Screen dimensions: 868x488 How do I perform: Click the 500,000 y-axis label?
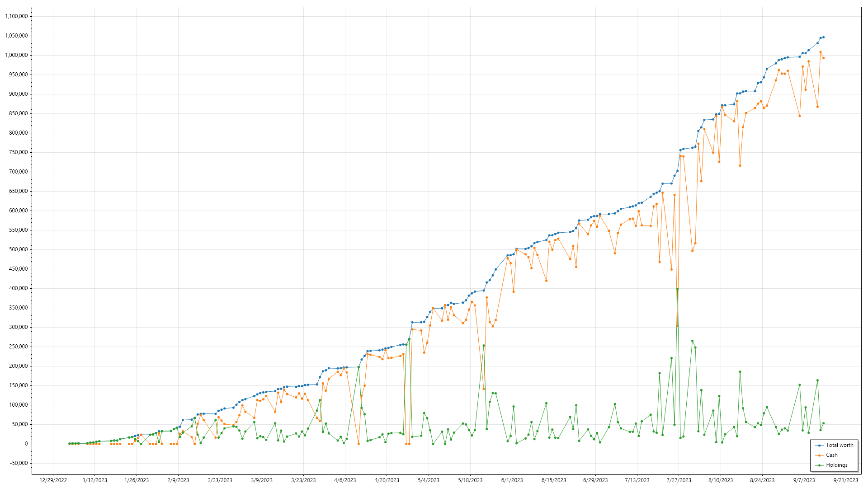[19, 249]
